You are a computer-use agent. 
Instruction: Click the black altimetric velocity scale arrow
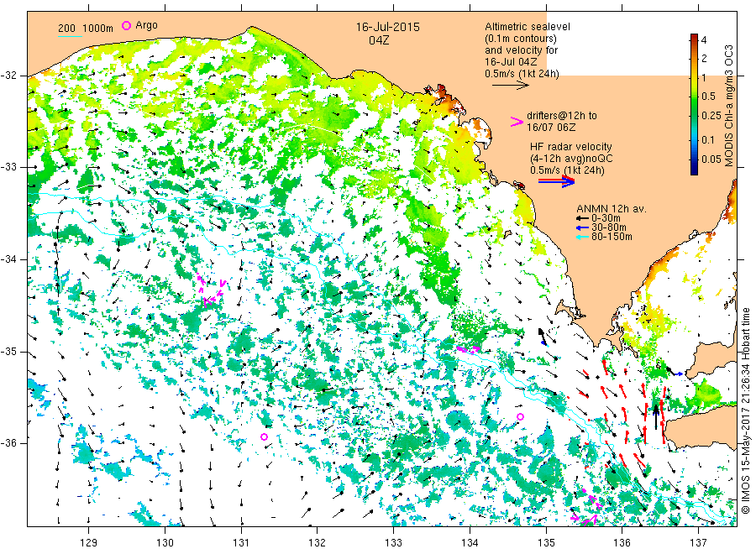[510, 86]
